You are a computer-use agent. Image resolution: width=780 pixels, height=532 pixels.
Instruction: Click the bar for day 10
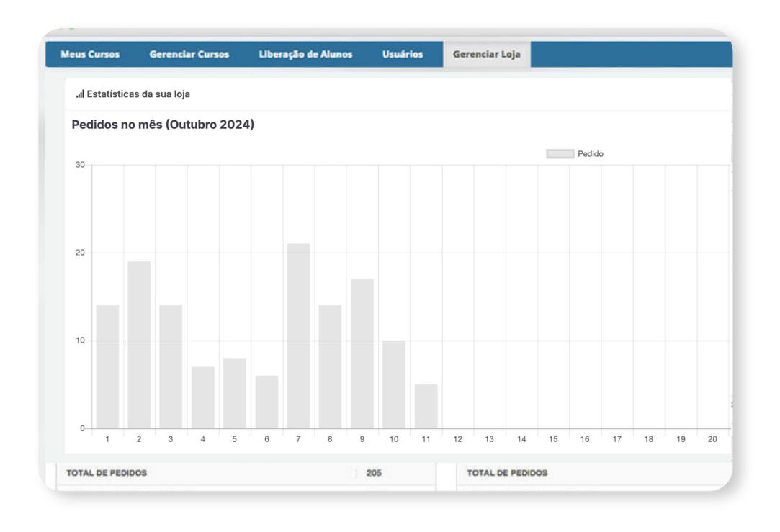(394, 385)
